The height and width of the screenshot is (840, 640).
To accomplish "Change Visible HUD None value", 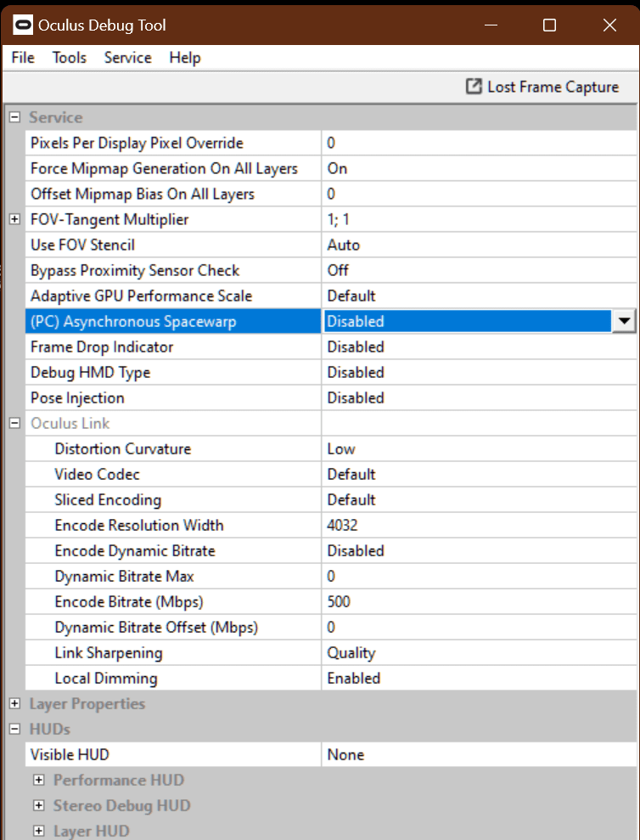I will pyautogui.click(x=479, y=754).
